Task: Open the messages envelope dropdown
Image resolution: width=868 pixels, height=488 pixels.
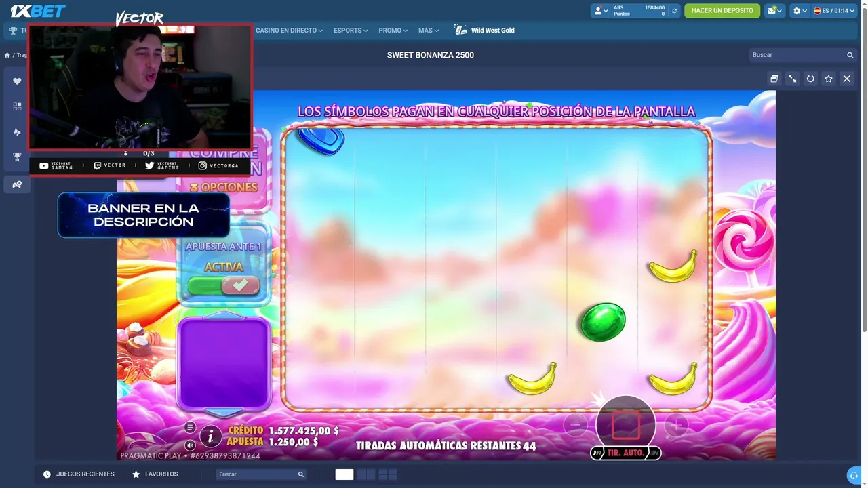Action: (774, 11)
